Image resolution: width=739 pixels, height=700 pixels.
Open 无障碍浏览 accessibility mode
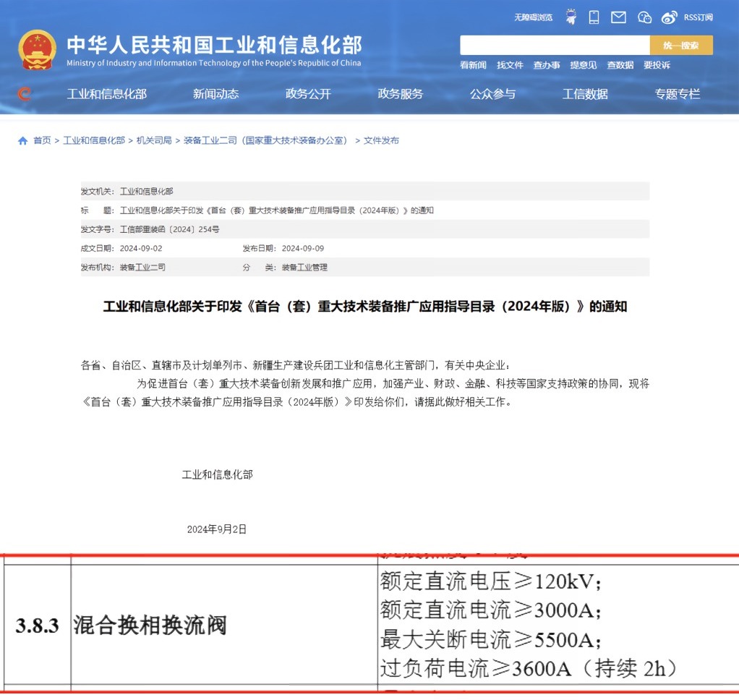[533, 17]
